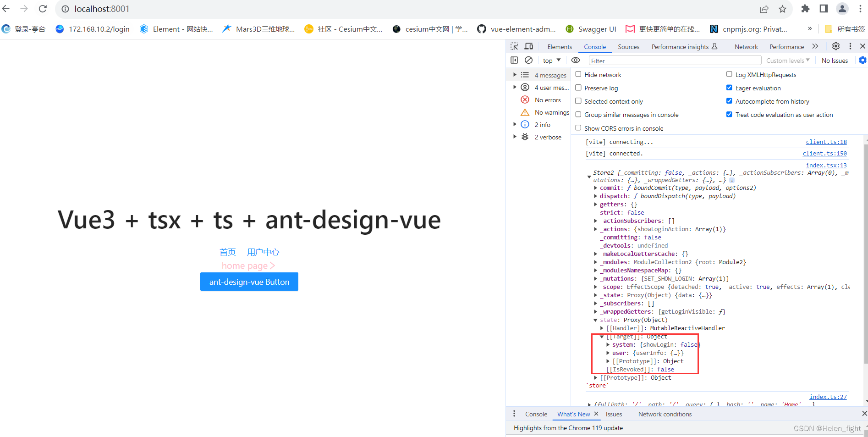Open console settings blue gear icon
868x437 pixels.
(863, 60)
